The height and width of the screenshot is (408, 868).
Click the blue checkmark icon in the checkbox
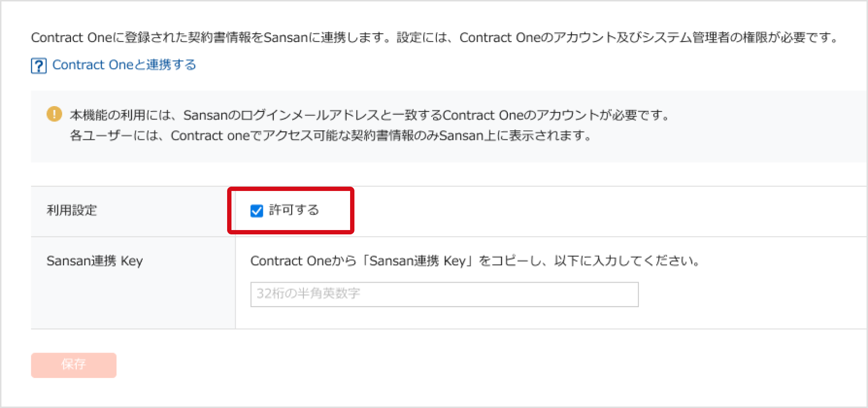[256, 211]
